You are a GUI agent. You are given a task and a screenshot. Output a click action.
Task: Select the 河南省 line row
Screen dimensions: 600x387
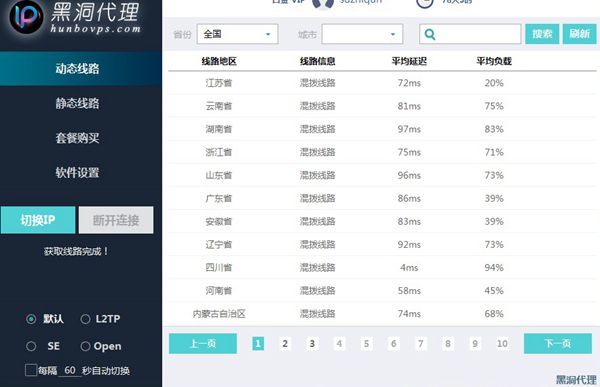point(382,291)
